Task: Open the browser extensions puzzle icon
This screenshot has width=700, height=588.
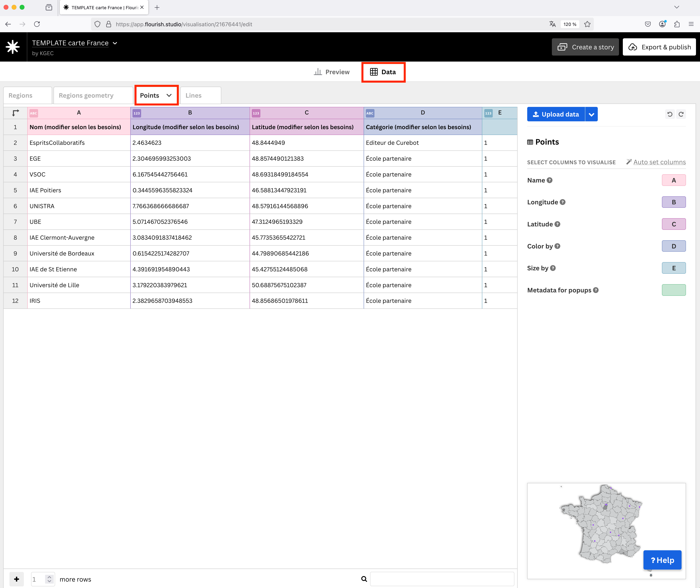Action: [677, 24]
